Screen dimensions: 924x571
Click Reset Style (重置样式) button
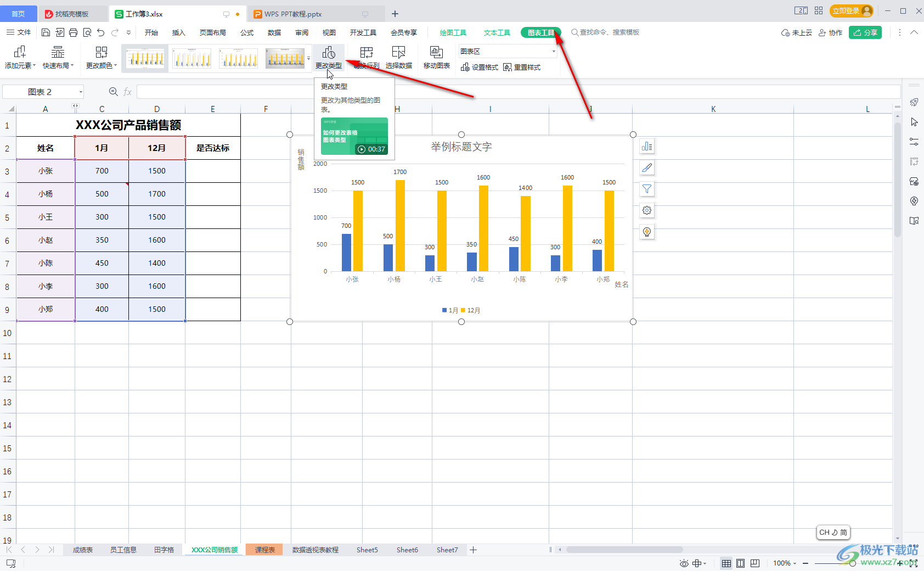522,68
